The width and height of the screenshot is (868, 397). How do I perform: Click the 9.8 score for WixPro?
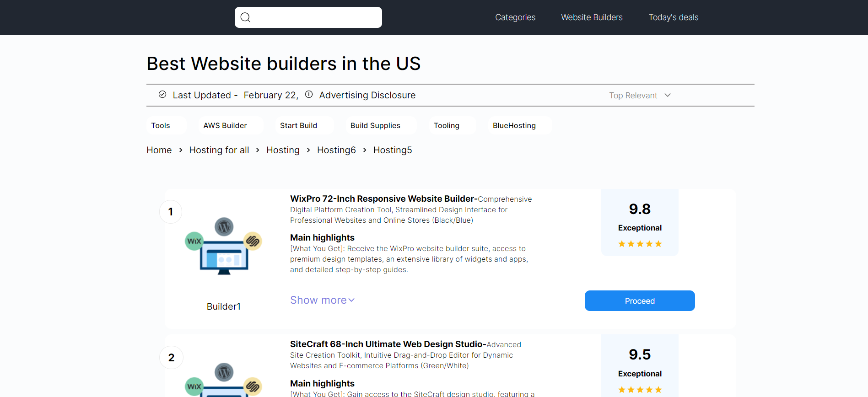(640, 209)
